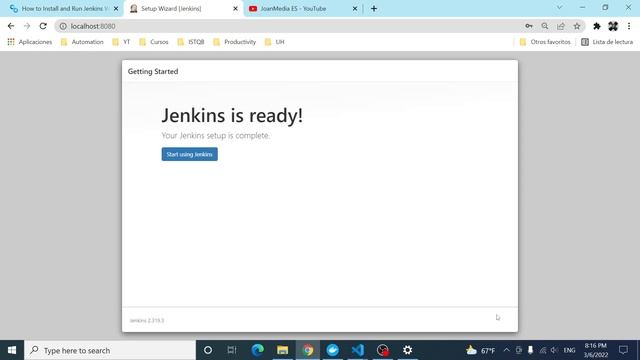Open Otros favoritos folder
640x360 pixels.
tap(545, 42)
